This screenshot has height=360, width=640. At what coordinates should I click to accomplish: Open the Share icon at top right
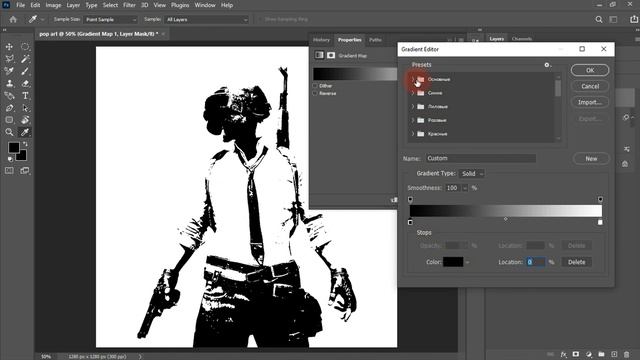pyautogui.click(x=634, y=19)
